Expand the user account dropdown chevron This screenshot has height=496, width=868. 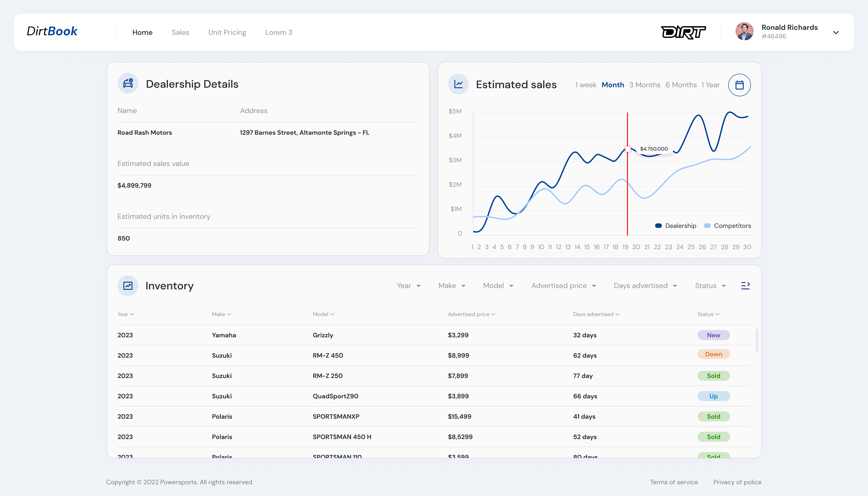pos(836,33)
